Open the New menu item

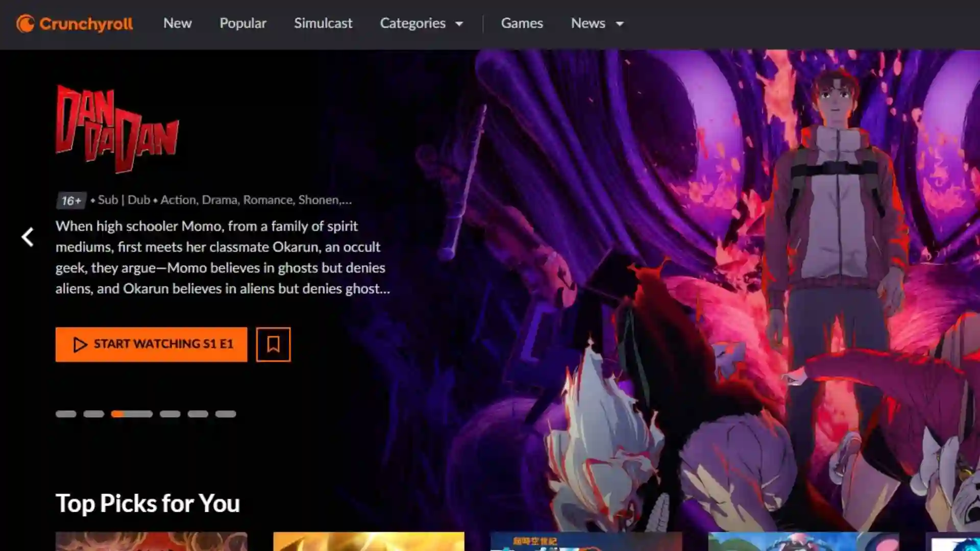coord(177,23)
